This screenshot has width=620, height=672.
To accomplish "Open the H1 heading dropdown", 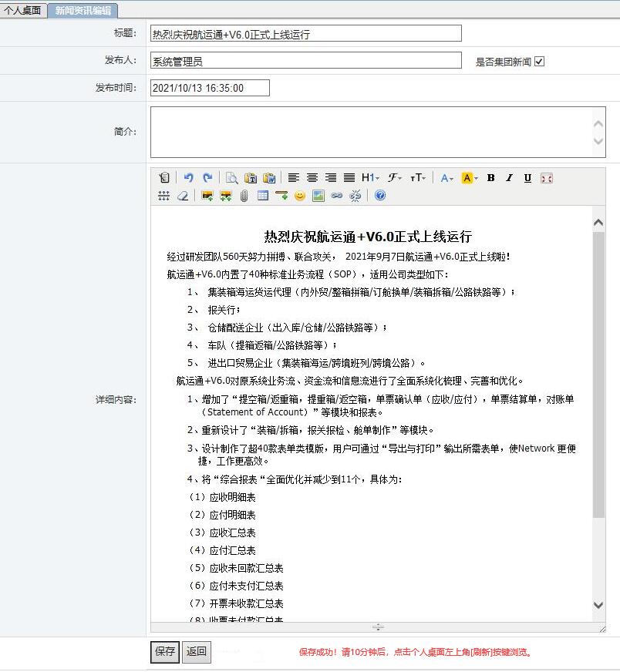I will [370, 178].
